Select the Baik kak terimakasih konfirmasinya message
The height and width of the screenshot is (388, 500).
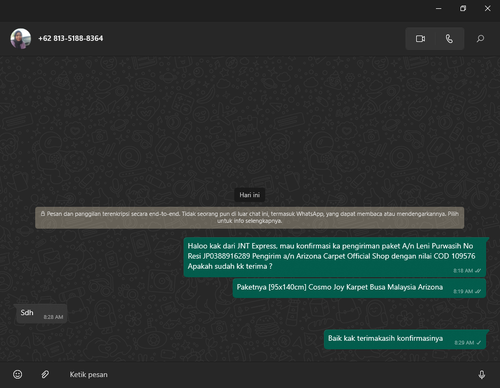(x=405, y=339)
